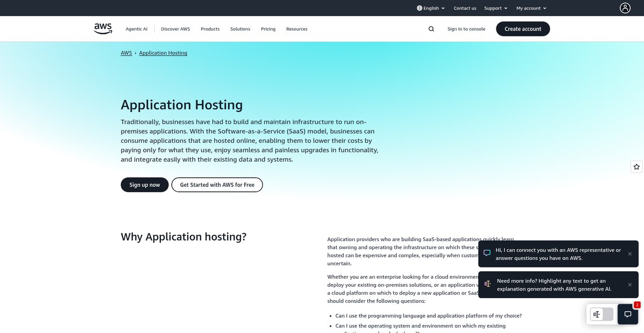Image resolution: width=644 pixels, height=333 pixels.
Task: Toggle the AI explanation highlight switch
Action: pyautogui.click(x=602, y=314)
